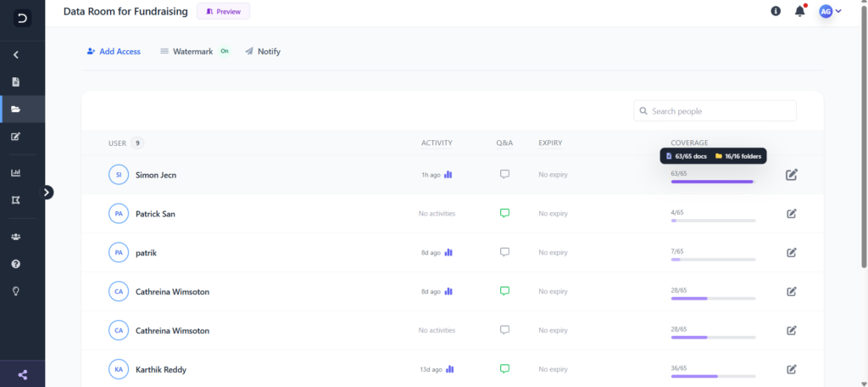Click the user count badge 9
The height and width of the screenshot is (387, 868).
click(x=137, y=143)
